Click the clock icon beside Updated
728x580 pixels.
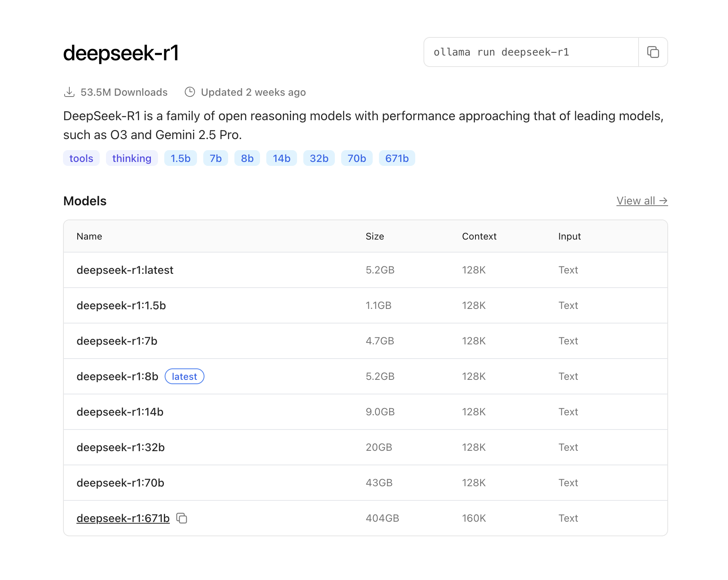(x=190, y=92)
